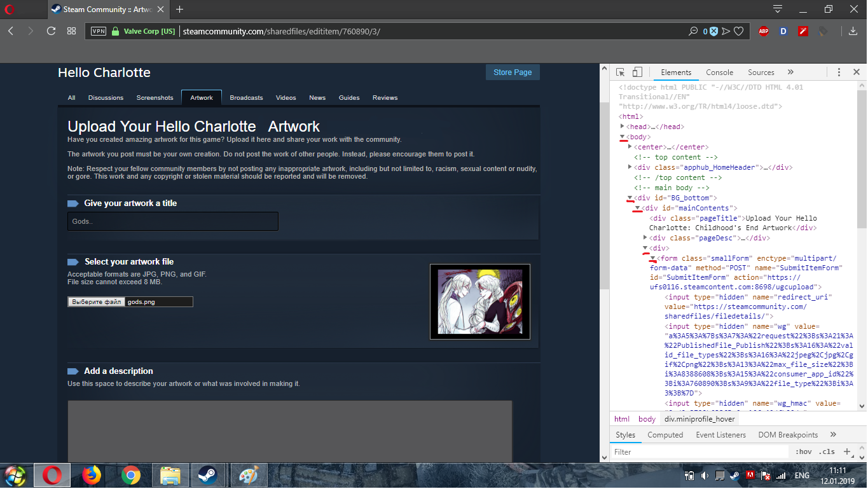Switch to the Sources tab

pyautogui.click(x=761, y=72)
